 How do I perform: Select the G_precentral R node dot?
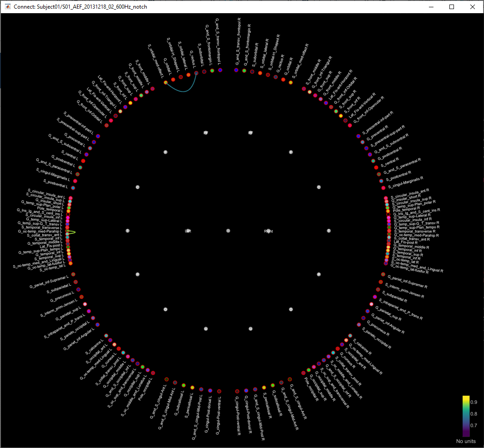click(x=362, y=142)
